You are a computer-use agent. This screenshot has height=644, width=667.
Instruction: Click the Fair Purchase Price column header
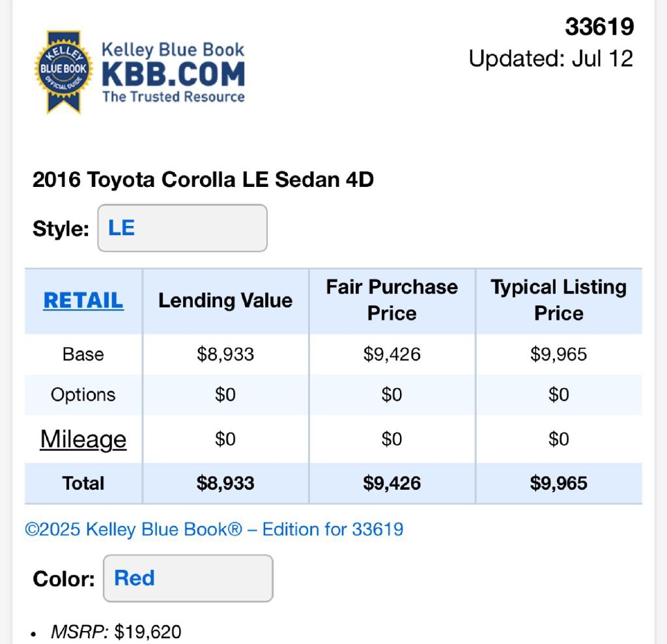click(x=392, y=300)
